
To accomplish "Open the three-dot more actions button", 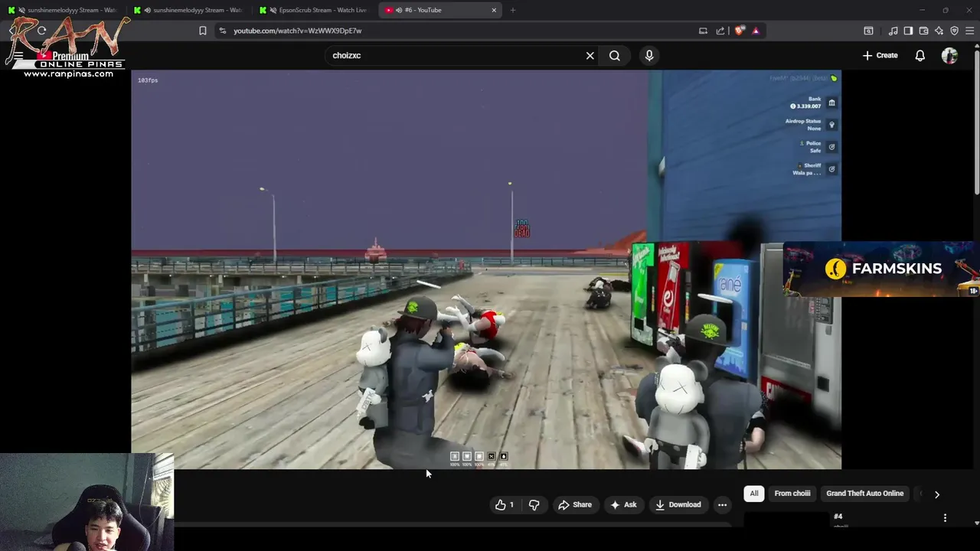I will pos(722,504).
